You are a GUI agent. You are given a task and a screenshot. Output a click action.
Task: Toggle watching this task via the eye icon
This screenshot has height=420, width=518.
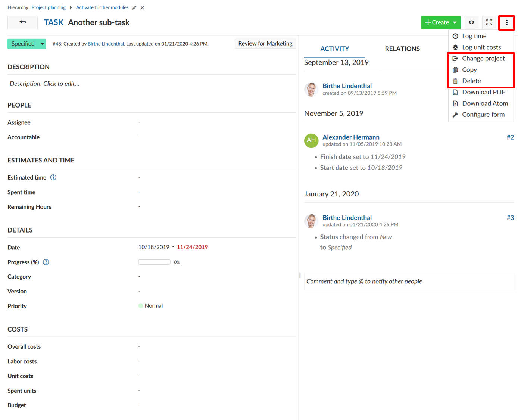(471, 22)
